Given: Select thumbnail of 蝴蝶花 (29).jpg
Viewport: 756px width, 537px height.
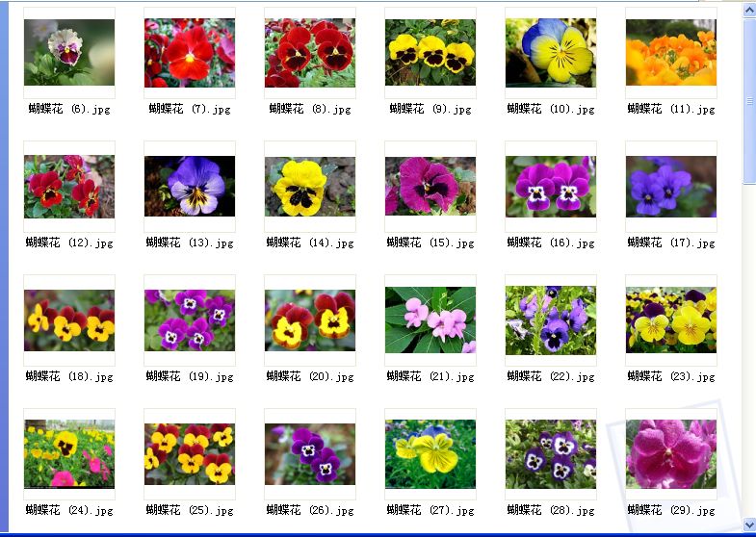Looking at the screenshot, I should pyautogui.click(x=671, y=454).
